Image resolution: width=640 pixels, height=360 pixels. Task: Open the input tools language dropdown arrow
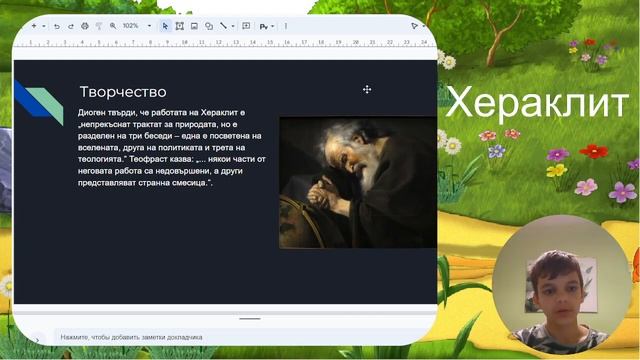coord(273,27)
